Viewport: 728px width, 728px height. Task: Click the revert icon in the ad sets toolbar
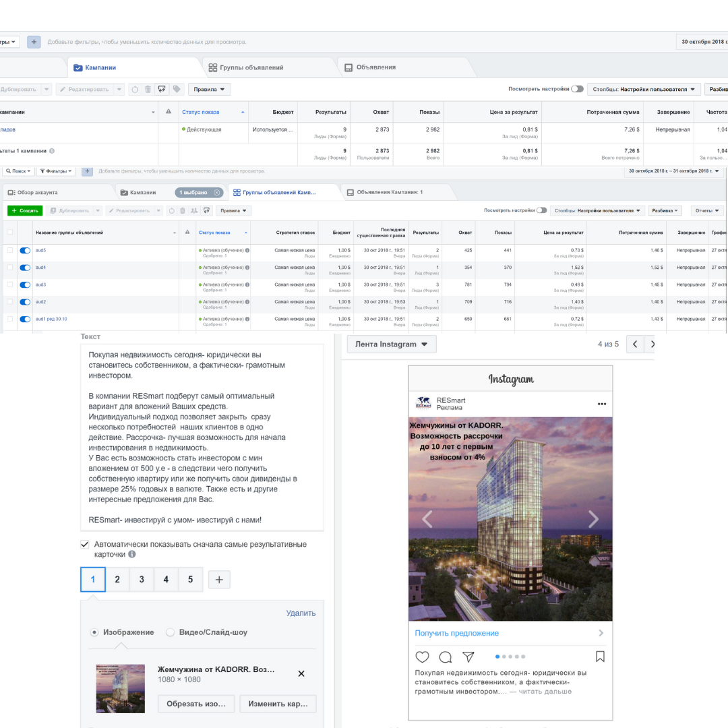(171, 211)
